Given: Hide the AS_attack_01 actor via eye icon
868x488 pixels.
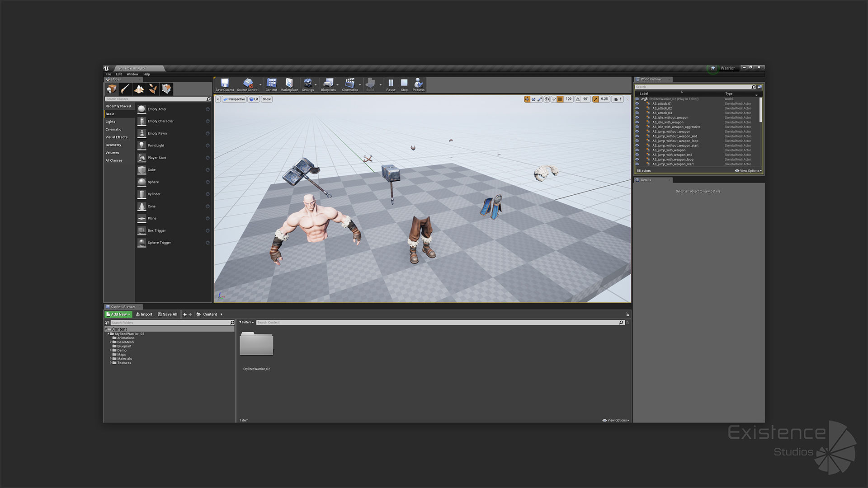Looking at the screenshot, I should (x=637, y=103).
